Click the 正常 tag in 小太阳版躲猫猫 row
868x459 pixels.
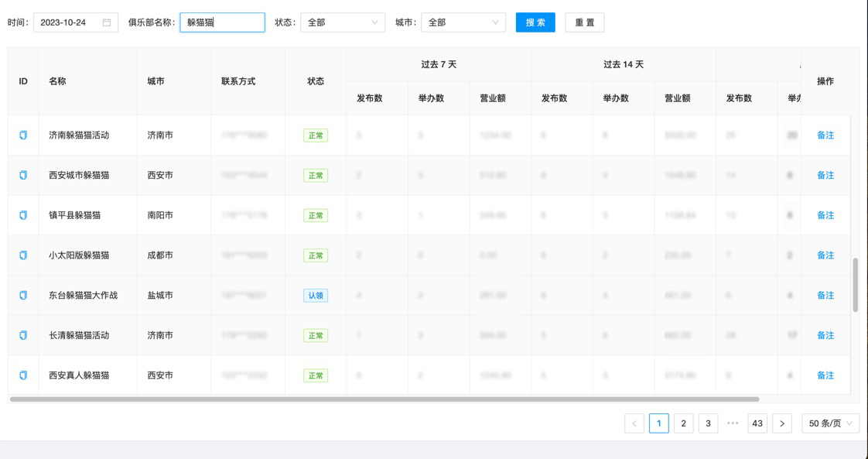(316, 255)
